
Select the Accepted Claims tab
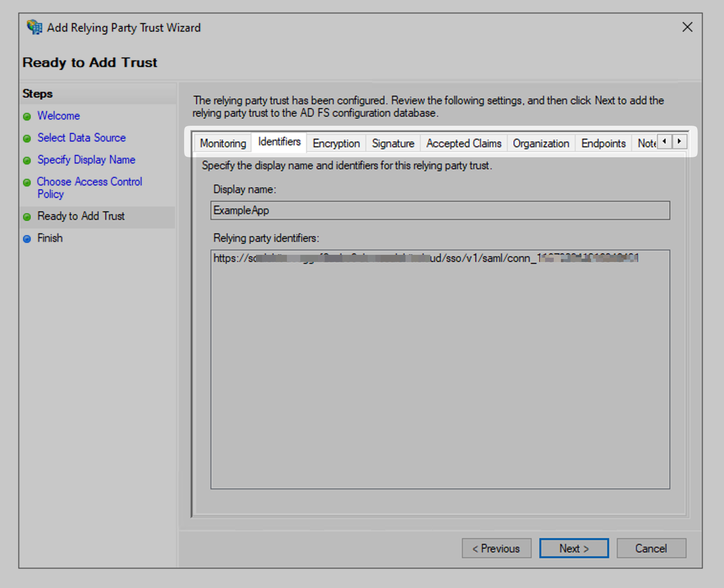[x=463, y=143]
